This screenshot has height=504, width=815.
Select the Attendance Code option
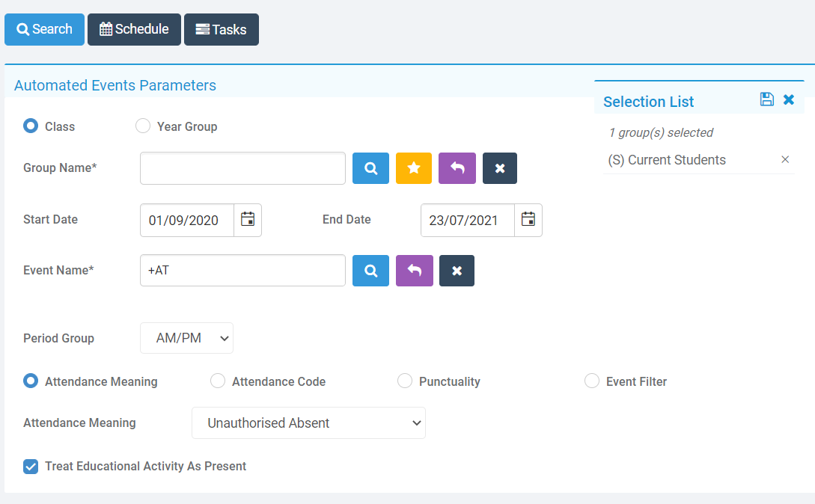(218, 381)
